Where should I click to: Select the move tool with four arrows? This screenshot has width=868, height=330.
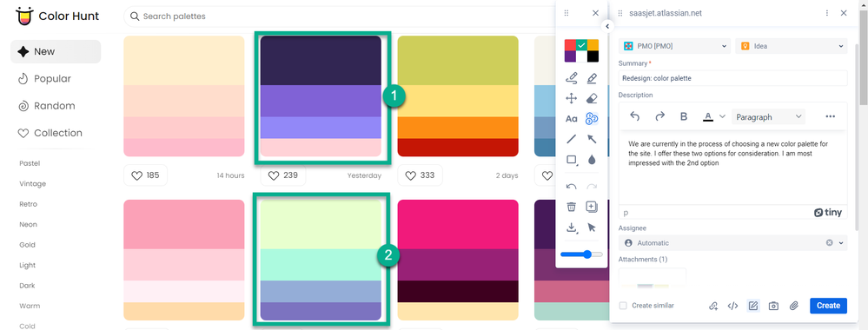click(x=572, y=98)
